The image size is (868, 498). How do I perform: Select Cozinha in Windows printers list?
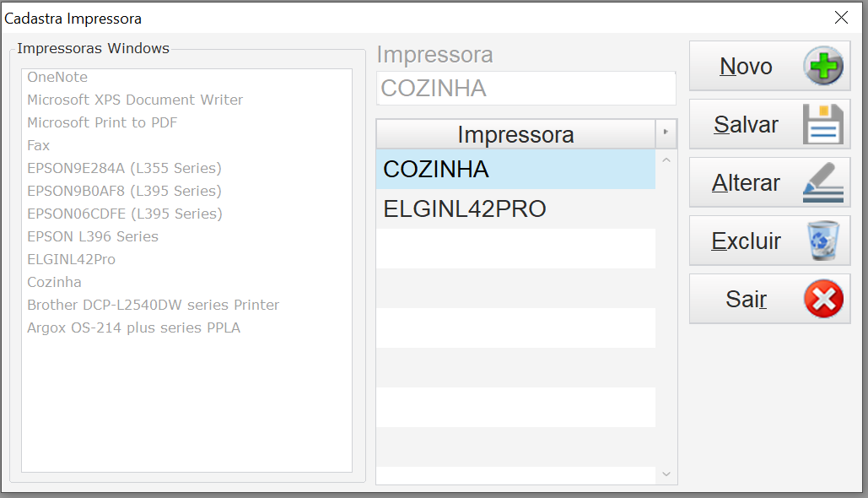(x=54, y=283)
